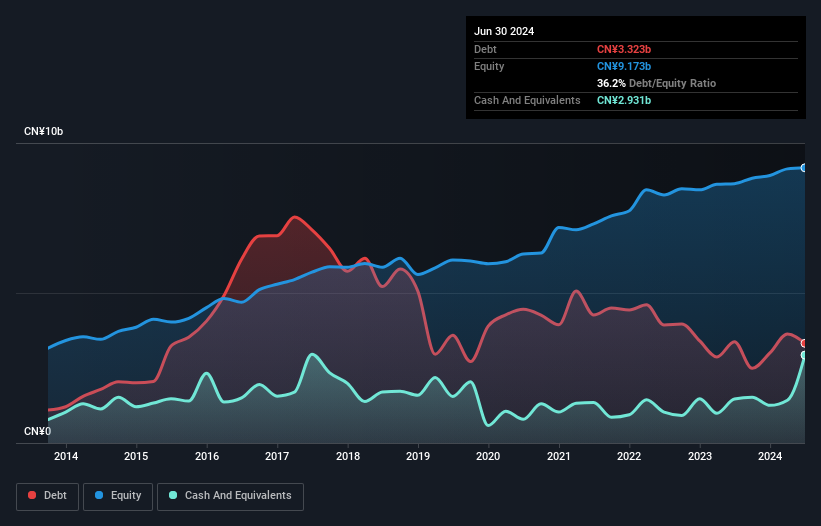Viewport: 821px width, 526px height.
Task: Click tooltip Cash And Equivalents row label
Action: pyautogui.click(x=527, y=100)
